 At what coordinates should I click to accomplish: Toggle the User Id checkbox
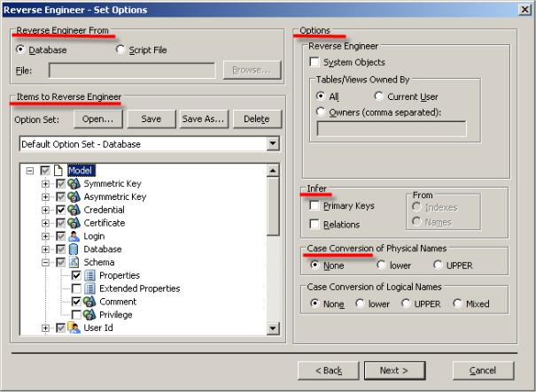60,327
